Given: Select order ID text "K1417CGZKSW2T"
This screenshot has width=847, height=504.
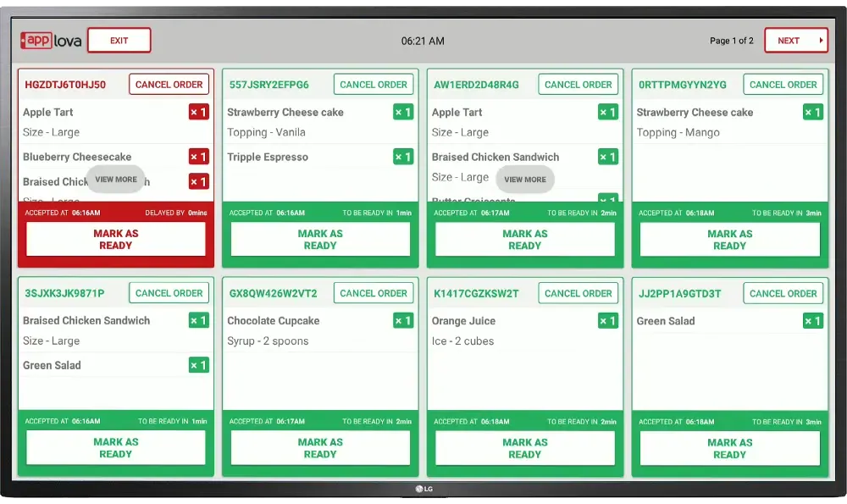Looking at the screenshot, I should [x=476, y=294].
